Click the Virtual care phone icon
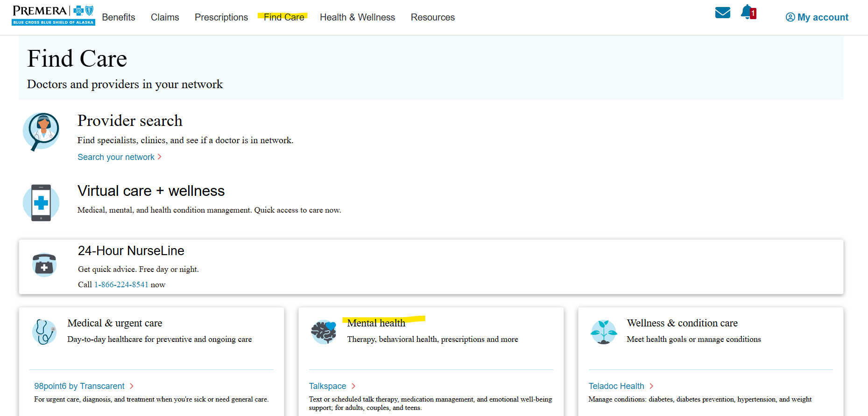The image size is (868, 416). 41,203
